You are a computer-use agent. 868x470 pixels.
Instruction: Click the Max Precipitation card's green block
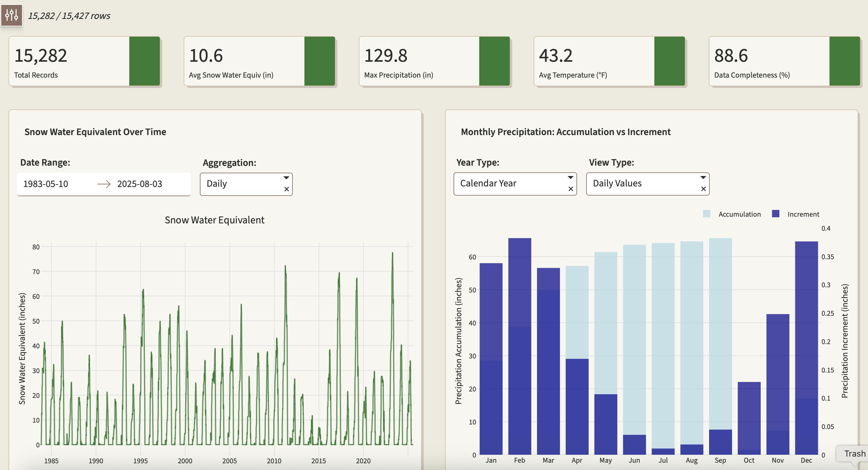coord(494,61)
